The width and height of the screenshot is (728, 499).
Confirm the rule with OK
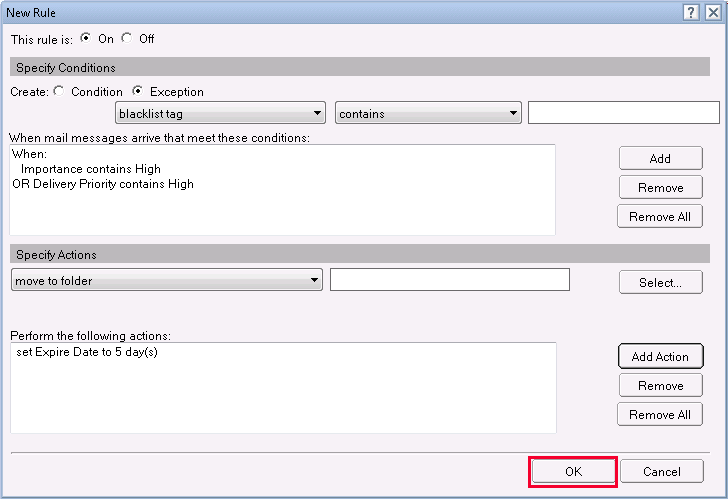tap(572, 472)
